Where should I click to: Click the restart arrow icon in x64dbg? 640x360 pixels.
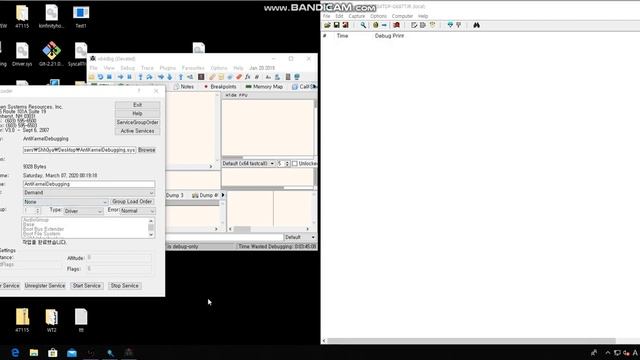(x=100, y=77)
